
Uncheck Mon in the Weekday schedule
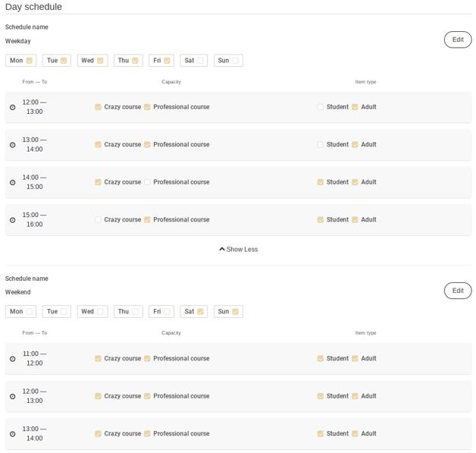tap(30, 61)
